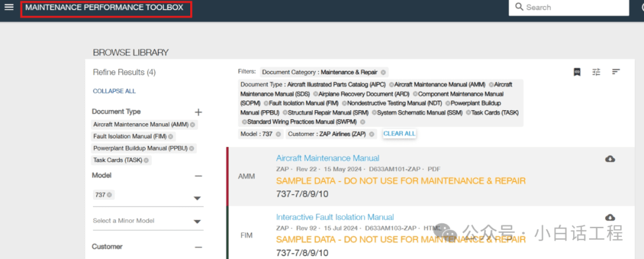
Task: Collapse the Customer section
Action: click(x=199, y=247)
